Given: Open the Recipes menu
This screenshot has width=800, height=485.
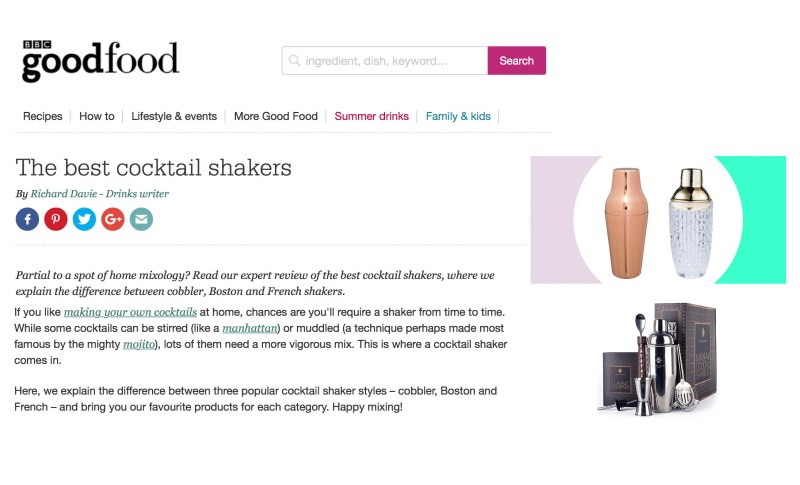Looking at the screenshot, I should pos(43,116).
